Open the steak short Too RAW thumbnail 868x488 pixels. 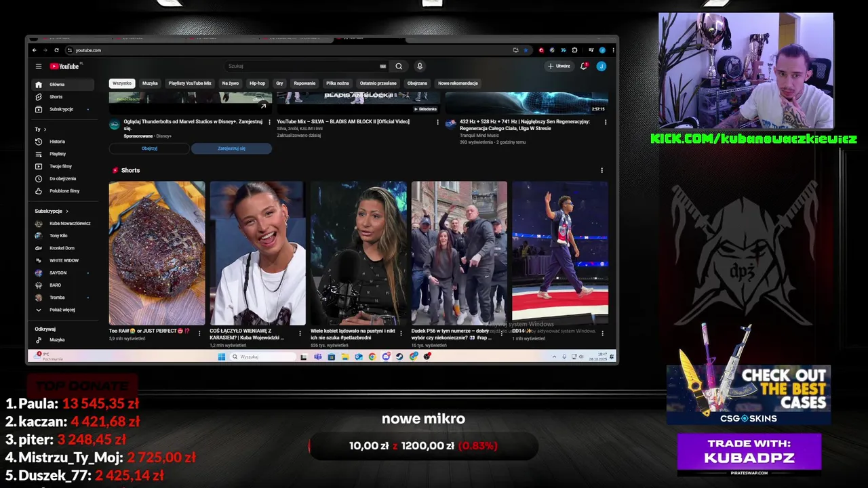157,253
